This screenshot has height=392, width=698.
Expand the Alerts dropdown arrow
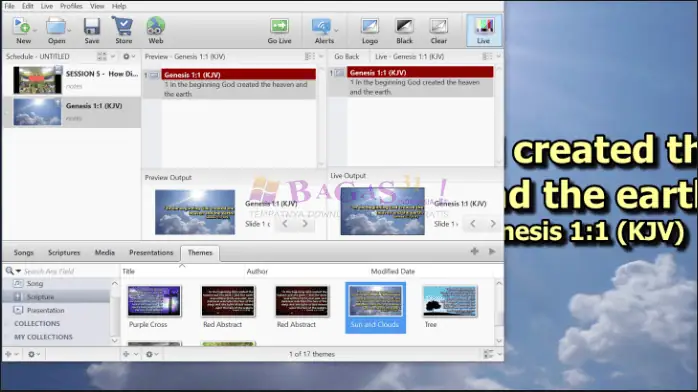336,30
